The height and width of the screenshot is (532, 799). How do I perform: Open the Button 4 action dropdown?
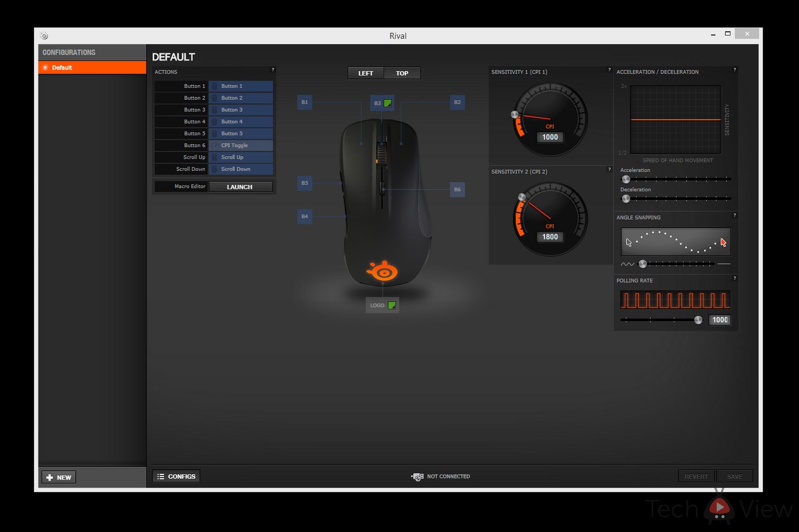click(x=241, y=122)
